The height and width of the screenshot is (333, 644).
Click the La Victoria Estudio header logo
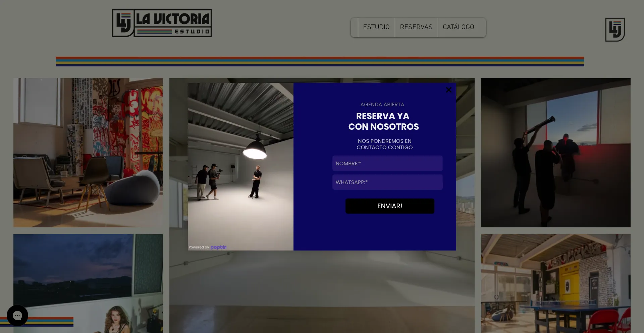(161, 23)
